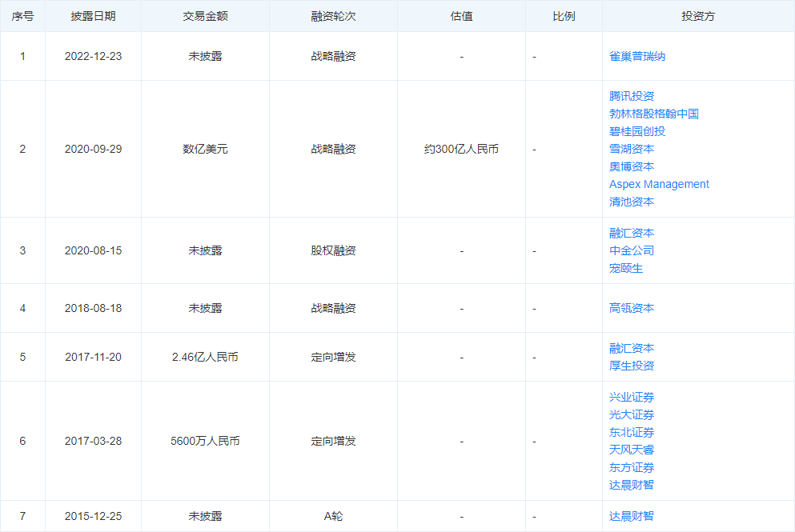Image resolution: width=795 pixels, height=532 pixels.
Task: Select the 披露日期 column header
Action: pos(94,16)
